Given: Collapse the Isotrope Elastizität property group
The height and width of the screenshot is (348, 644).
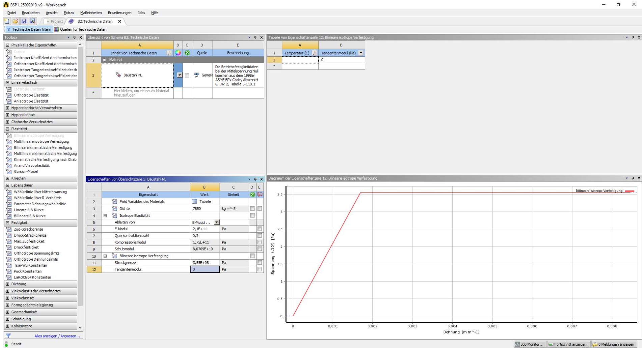Looking at the screenshot, I should 105,216.
